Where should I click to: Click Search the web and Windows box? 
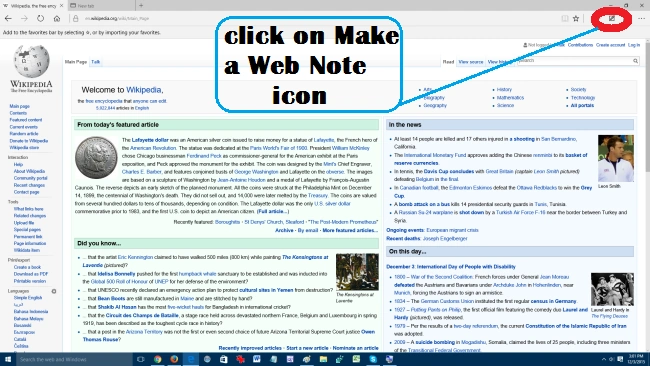[74, 359]
